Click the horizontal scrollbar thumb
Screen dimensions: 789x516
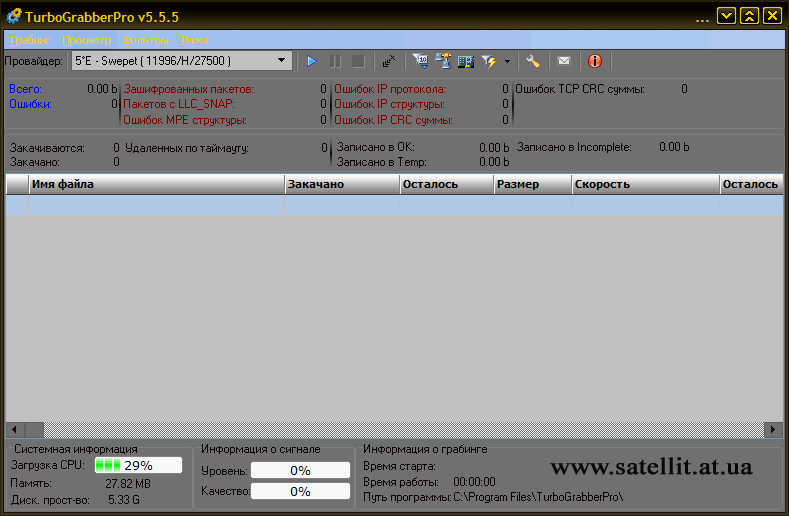[34, 429]
